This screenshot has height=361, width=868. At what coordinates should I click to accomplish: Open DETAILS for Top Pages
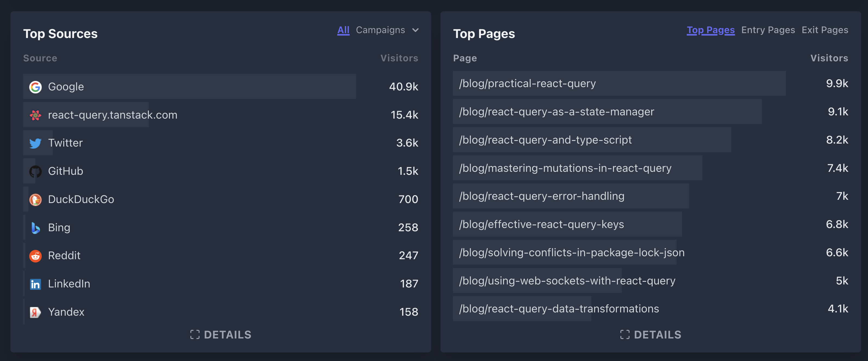tap(651, 334)
